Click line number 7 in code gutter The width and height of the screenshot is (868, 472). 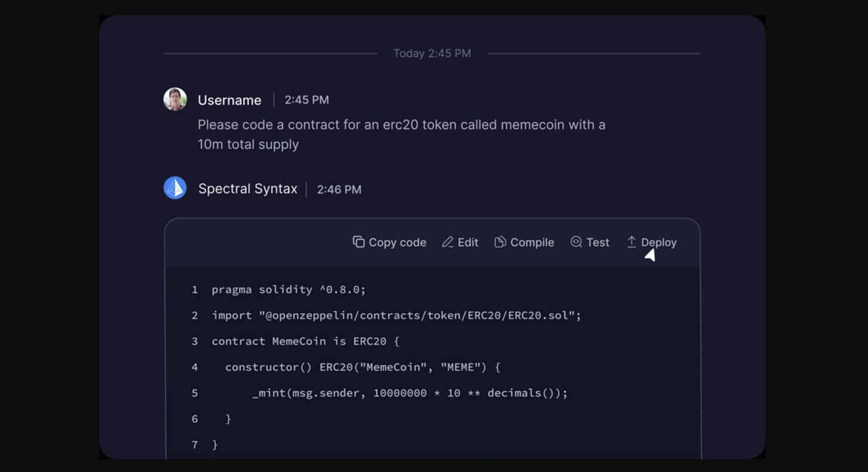(195, 445)
